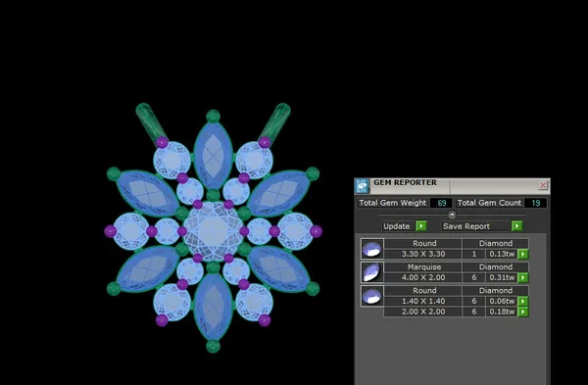Click green arrow next to 0.13tw
The image size is (588, 385).
click(x=522, y=254)
